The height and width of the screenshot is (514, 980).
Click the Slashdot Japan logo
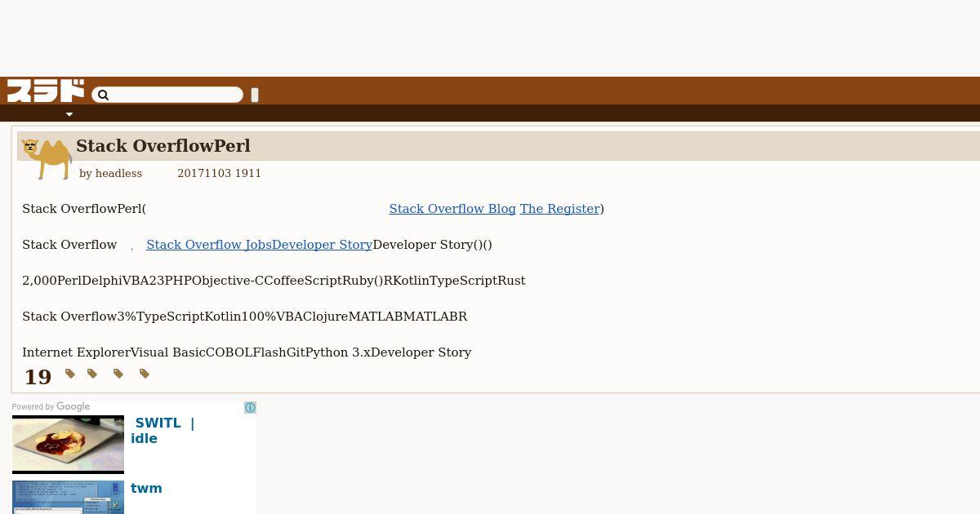(x=46, y=91)
